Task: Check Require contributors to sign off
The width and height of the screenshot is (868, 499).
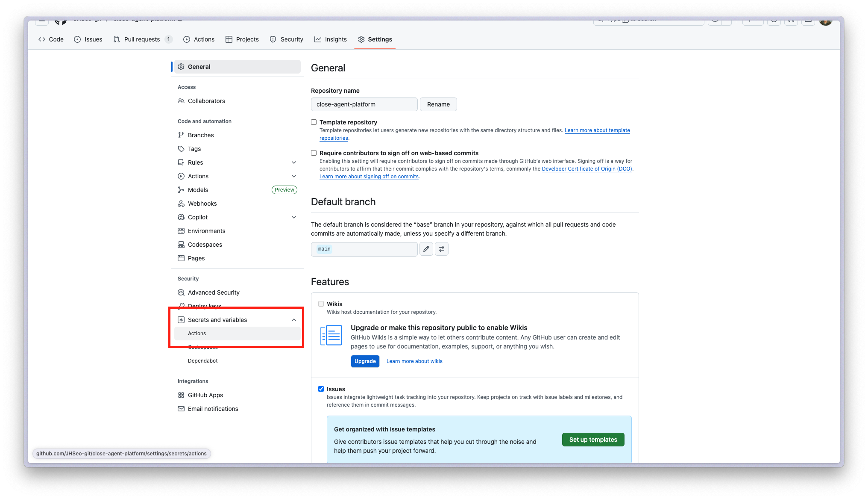Action: pyautogui.click(x=314, y=153)
